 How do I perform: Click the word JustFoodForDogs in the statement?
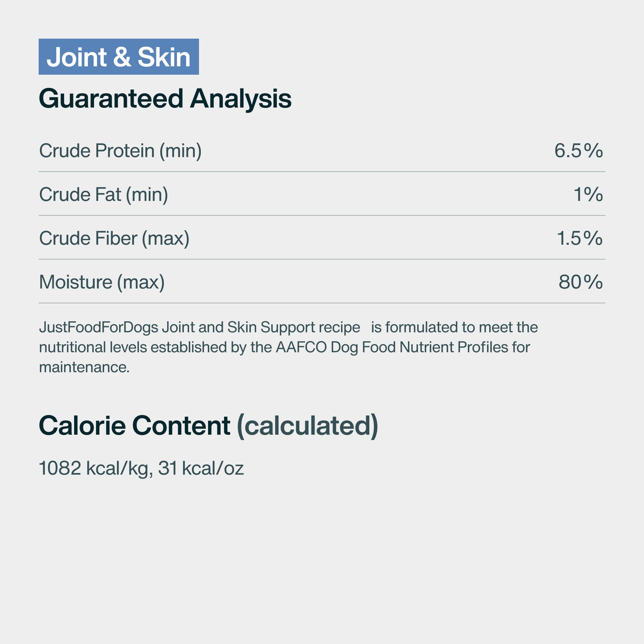[99, 327]
